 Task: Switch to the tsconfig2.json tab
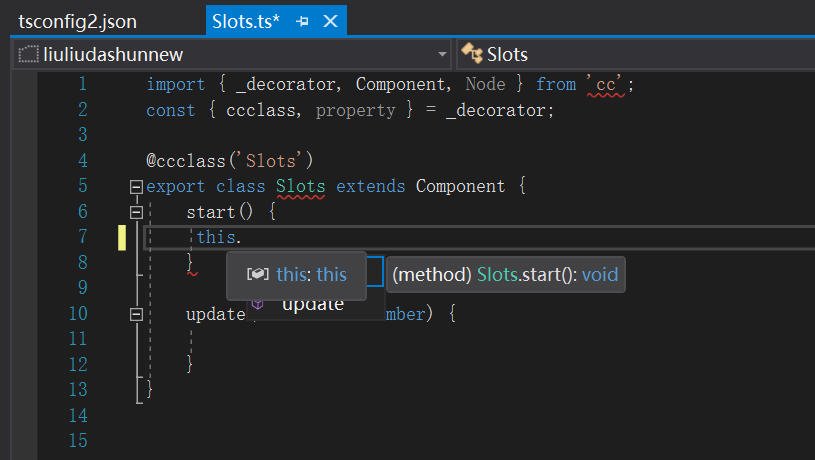coord(78,21)
